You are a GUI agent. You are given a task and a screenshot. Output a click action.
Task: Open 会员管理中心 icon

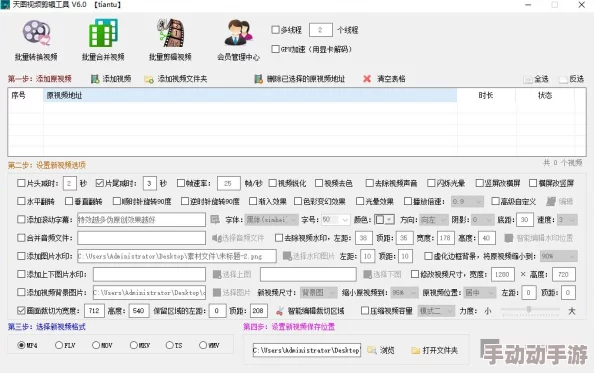[x=238, y=33]
